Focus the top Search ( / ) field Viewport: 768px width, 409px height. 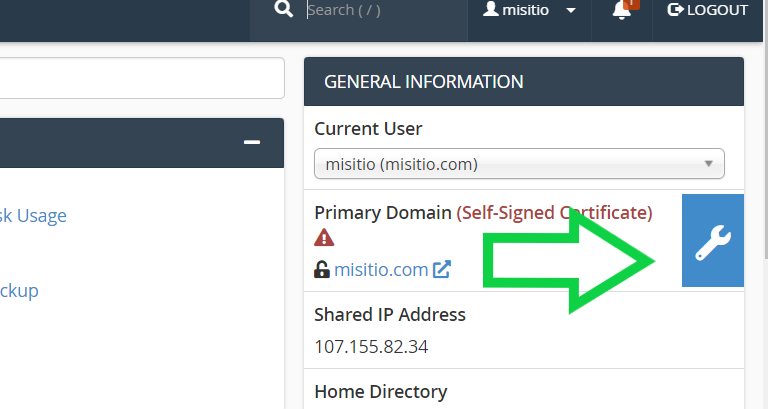coord(384,10)
